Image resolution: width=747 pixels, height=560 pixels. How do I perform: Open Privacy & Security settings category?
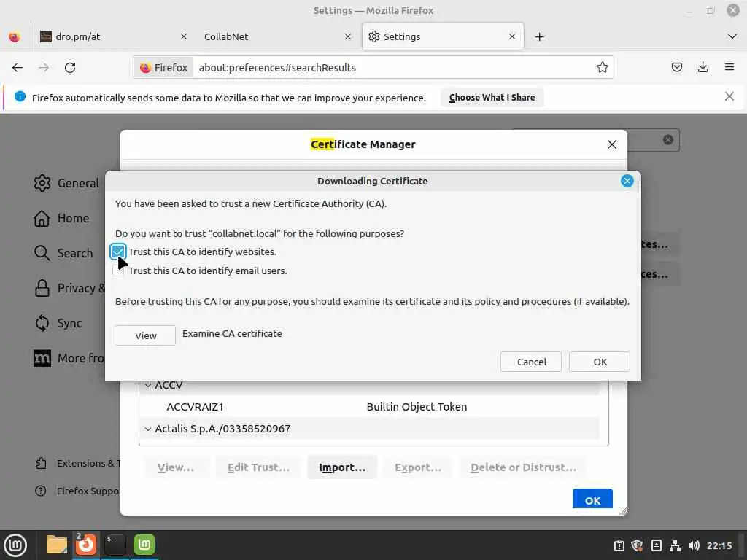[69, 289]
